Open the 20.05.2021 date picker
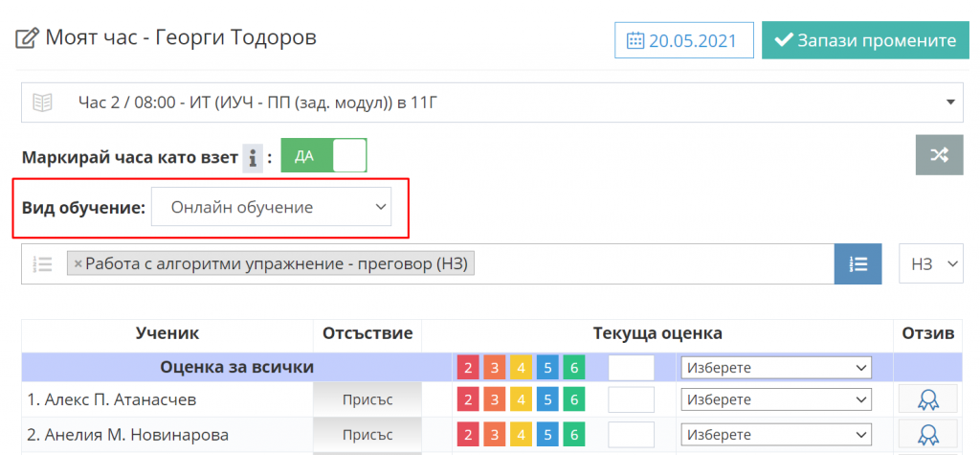980x455 pixels. click(x=683, y=41)
